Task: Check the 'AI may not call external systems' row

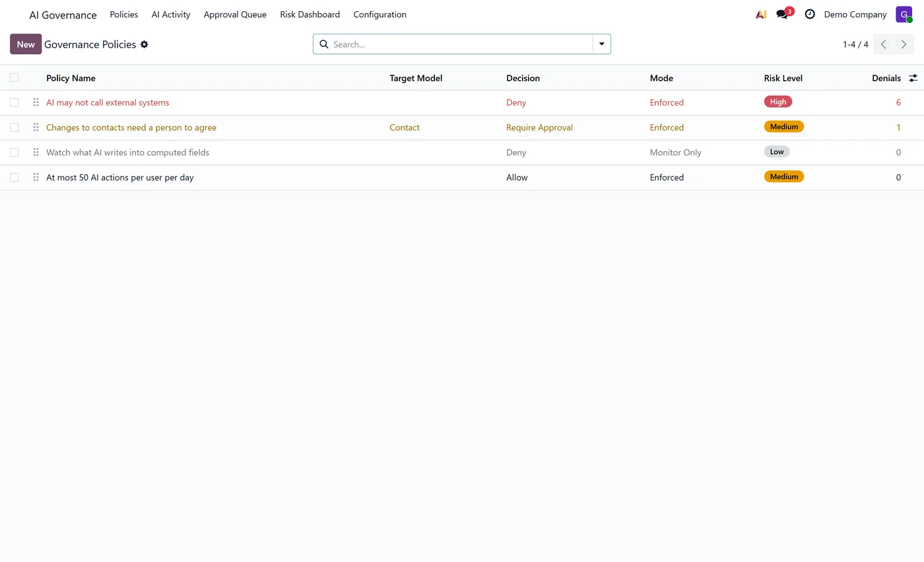Action: (x=15, y=102)
